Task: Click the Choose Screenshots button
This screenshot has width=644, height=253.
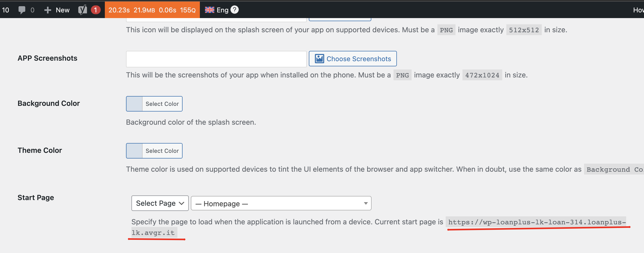Action: pyautogui.click(x=353, y=59)
